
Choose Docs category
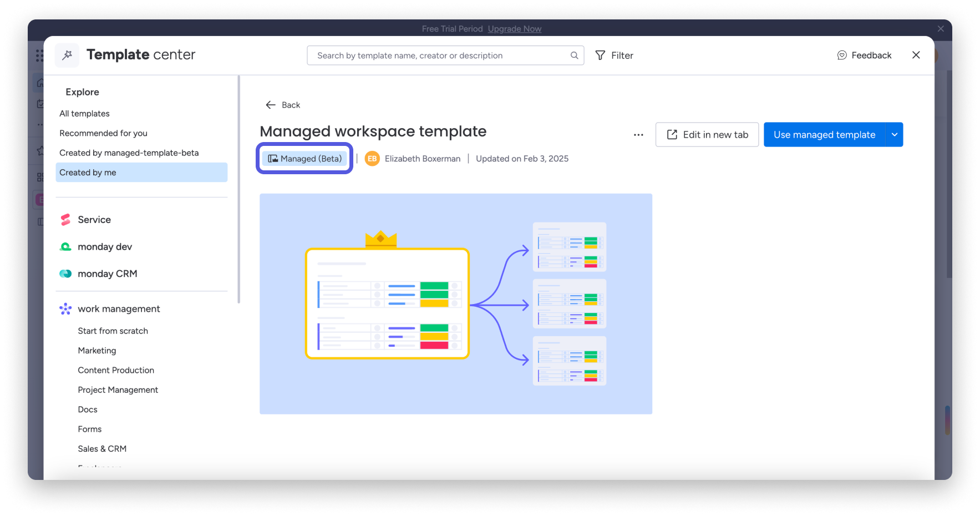coord(88,409)
